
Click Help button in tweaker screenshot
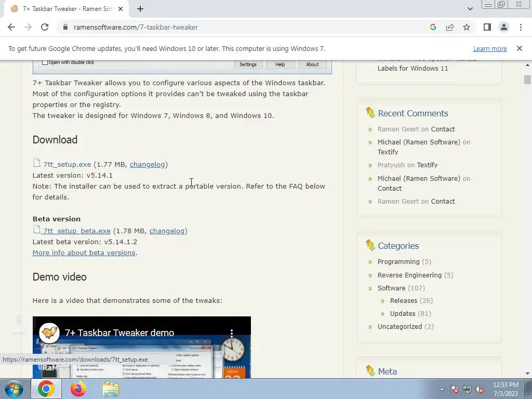[280, 64]
